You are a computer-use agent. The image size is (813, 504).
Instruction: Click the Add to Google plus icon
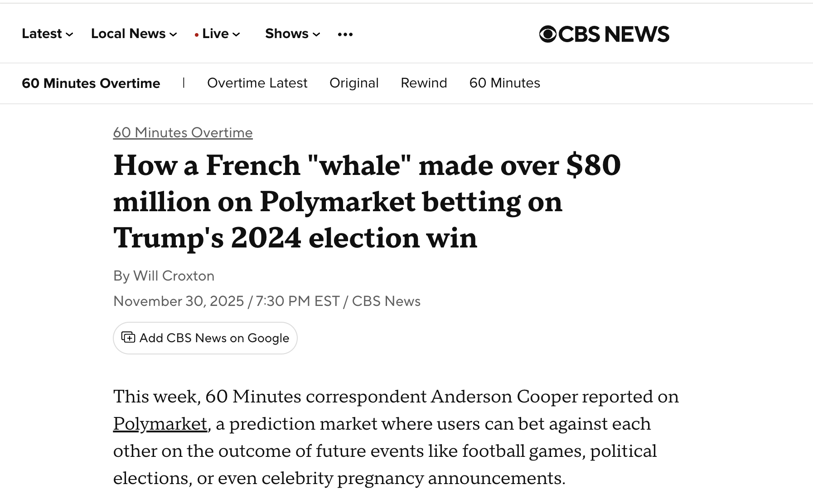[x=128, y=338]
